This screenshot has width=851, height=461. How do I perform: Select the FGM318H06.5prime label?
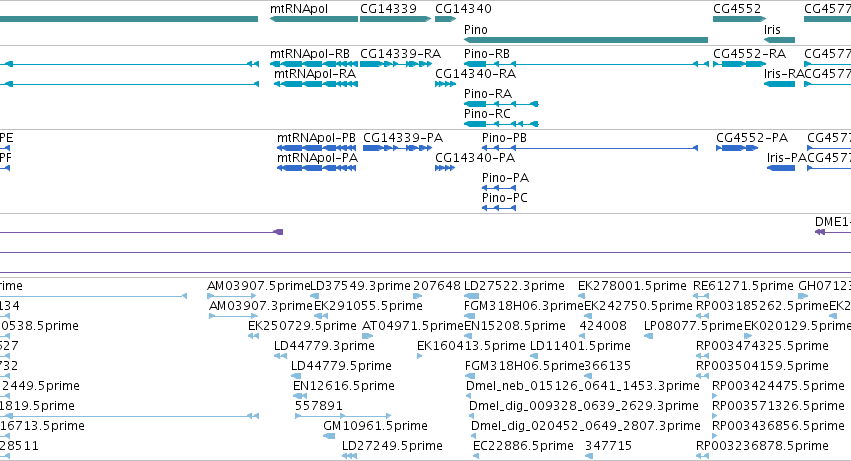pos(524,367)
